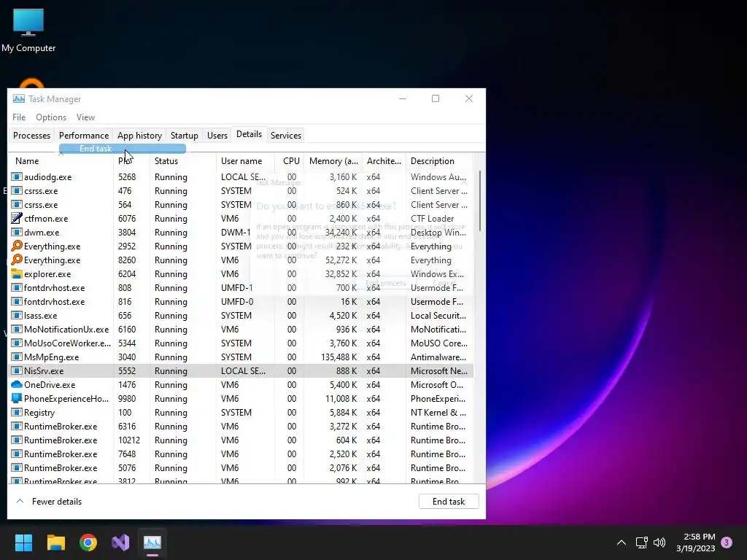Select RuntimeBroker.exe with PID 5076
Image resolution: width=747 pixels, height=560 pixels.
pos(241,468)
